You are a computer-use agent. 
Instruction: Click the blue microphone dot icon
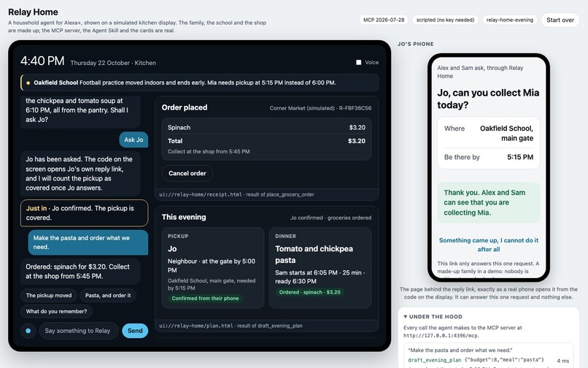[x=28, y=331]
